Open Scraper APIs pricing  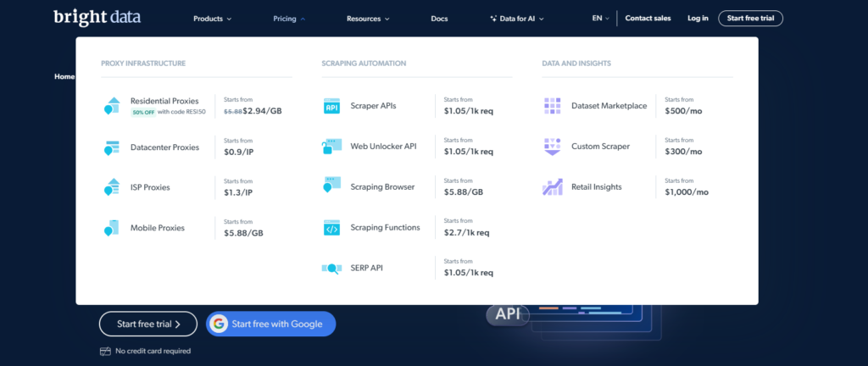pyautogui.click(x=373, y=106)
